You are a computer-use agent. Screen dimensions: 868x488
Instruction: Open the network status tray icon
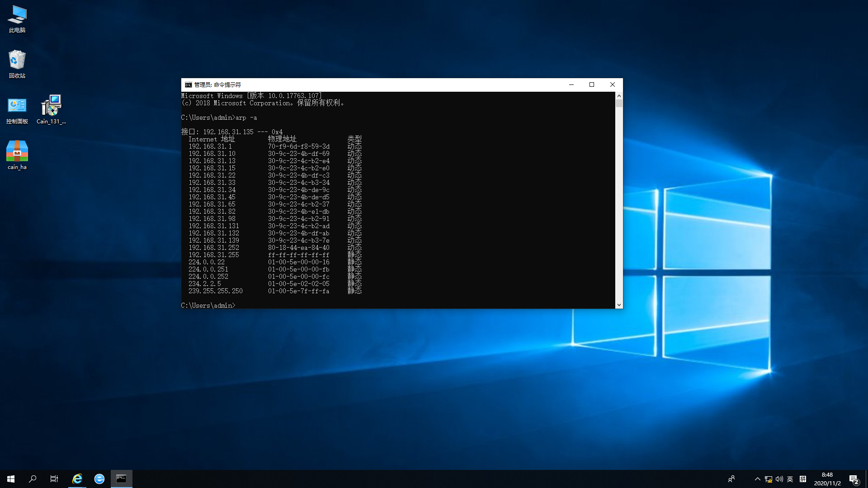[769, 479]
